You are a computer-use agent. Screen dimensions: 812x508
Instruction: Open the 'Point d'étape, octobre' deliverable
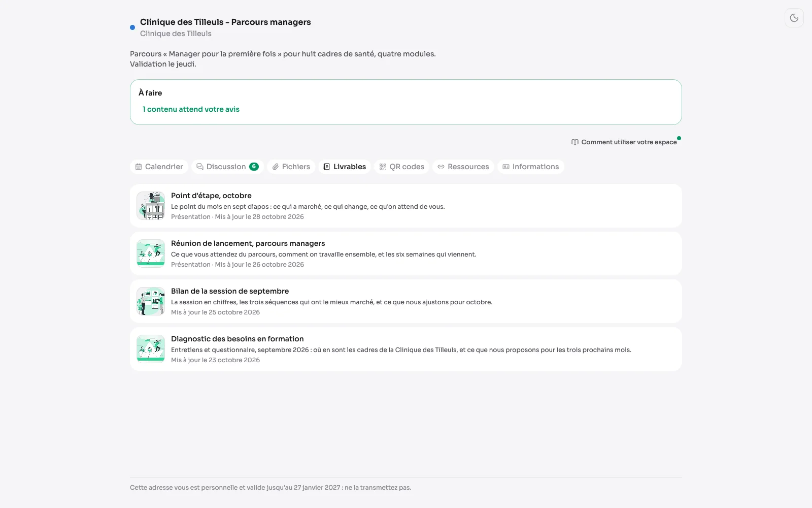tap(405, 206)
